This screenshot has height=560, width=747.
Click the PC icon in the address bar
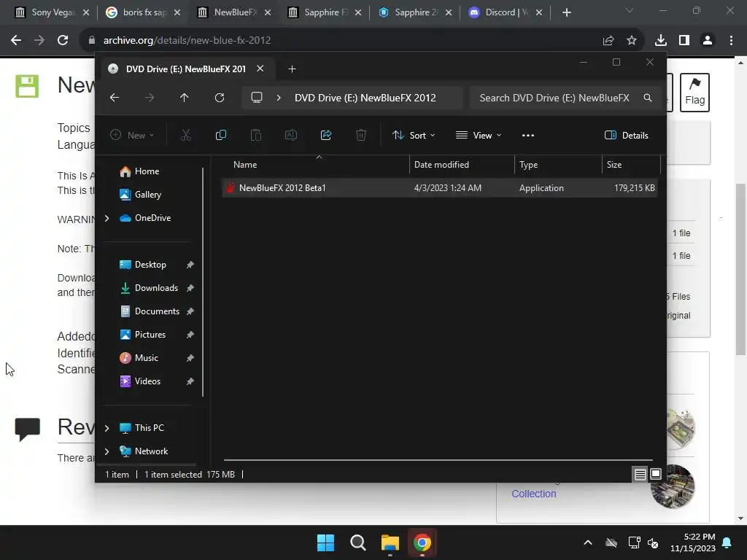(x=257, y=98)
